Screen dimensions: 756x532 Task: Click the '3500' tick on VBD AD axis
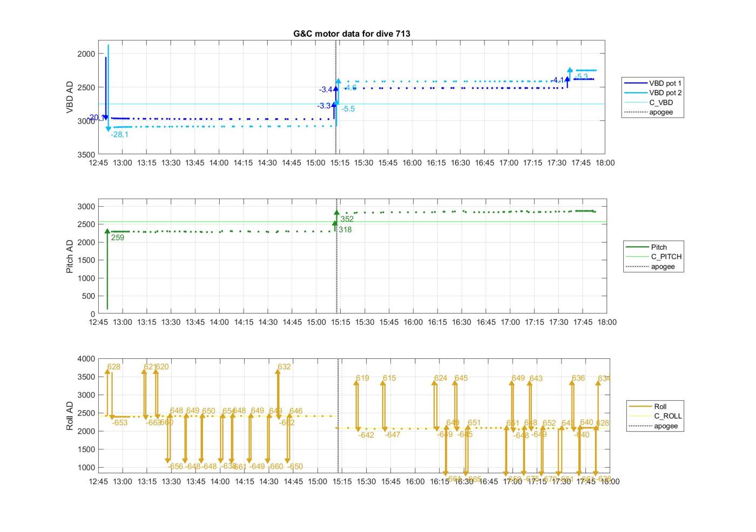(86, 155)
